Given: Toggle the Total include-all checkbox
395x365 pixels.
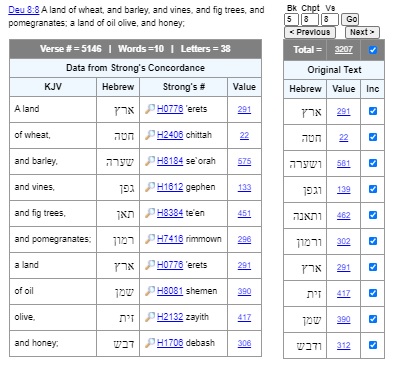Looking at the screenshot, I should [x=373, y=50].
